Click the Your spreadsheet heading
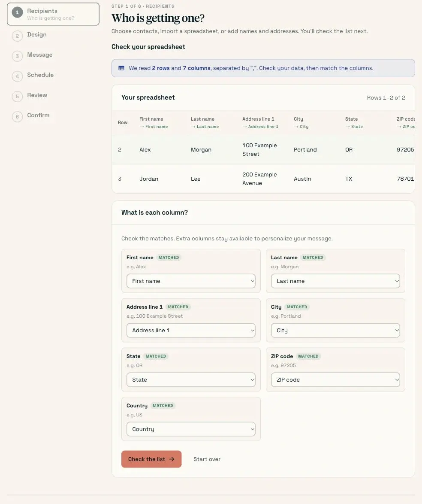The width and height of the screenshot is (422, 504). [x=148, y=97]
